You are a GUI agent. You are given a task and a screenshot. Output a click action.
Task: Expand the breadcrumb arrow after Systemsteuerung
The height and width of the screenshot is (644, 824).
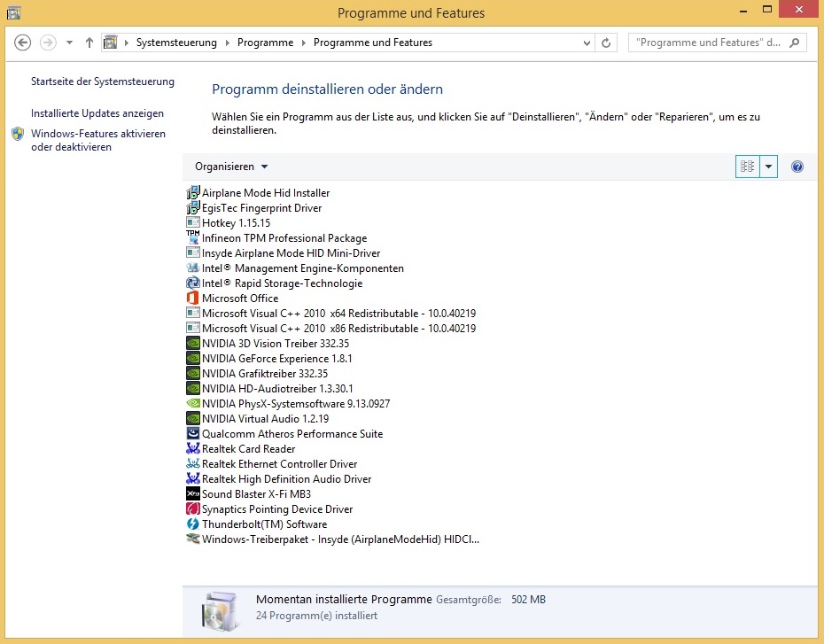click(x=227, y=43)
